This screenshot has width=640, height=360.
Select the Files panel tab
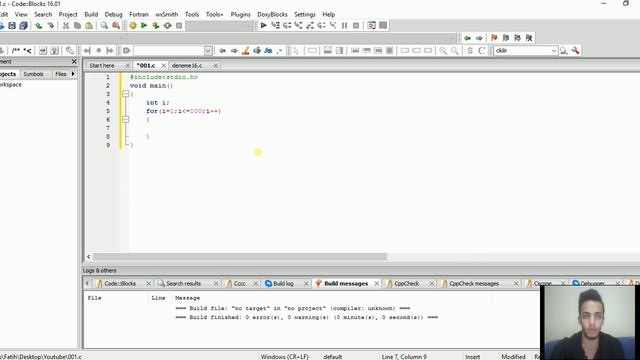click(x=60, y=74)
